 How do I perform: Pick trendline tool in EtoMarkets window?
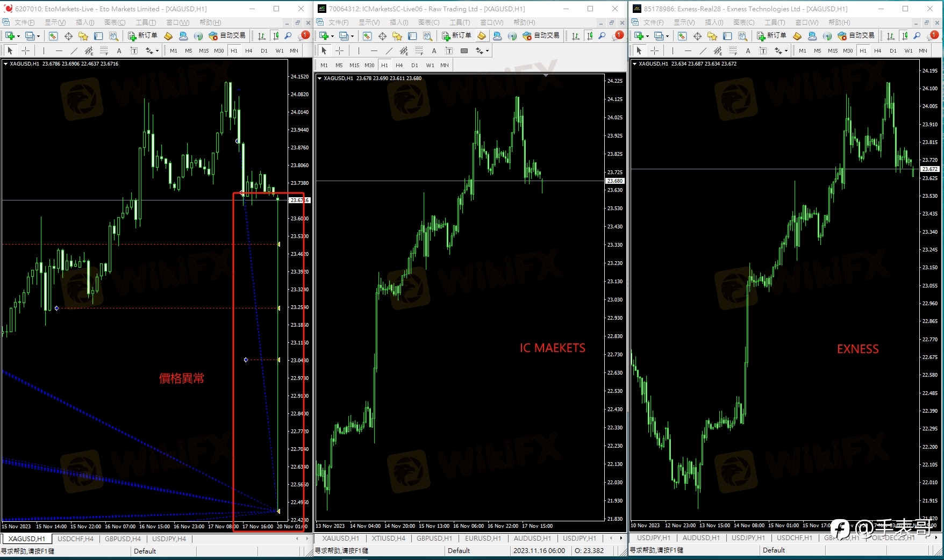(x=74, y=51)
